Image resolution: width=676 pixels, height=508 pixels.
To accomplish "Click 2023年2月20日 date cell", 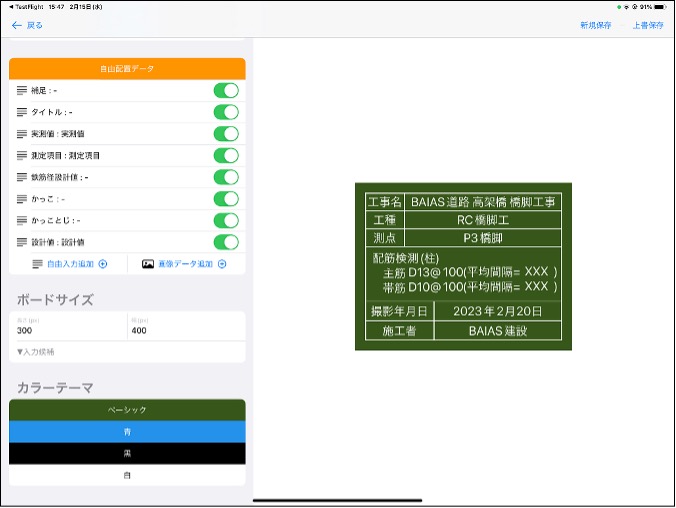I will [498, 311].
